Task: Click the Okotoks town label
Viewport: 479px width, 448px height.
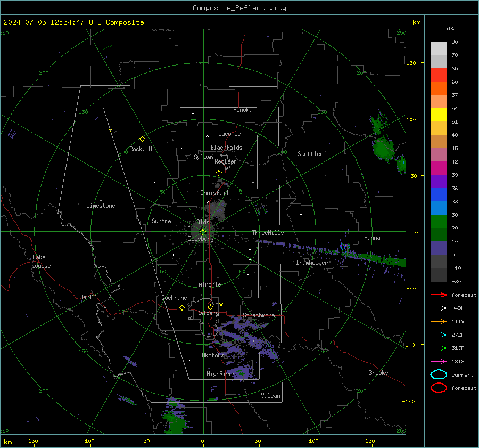Action: tap(213, 355)
